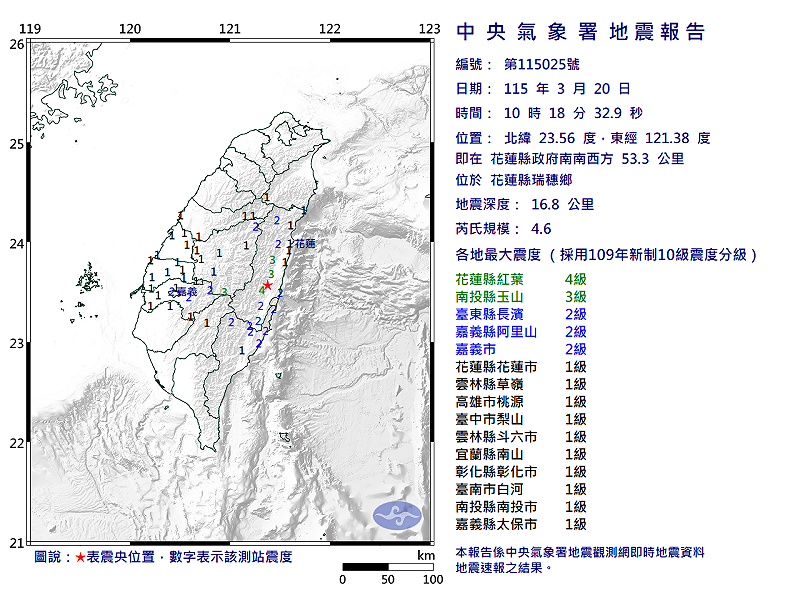The width and height of the screenshot is (800, 600).
Task: Click the report title 中央氣象署地震報告
Action: pyautogui.click(x=580, y=33)
